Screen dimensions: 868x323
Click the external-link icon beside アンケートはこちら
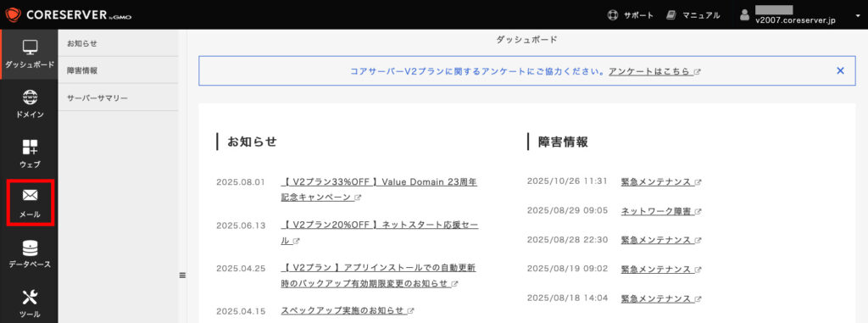(697, 72)
